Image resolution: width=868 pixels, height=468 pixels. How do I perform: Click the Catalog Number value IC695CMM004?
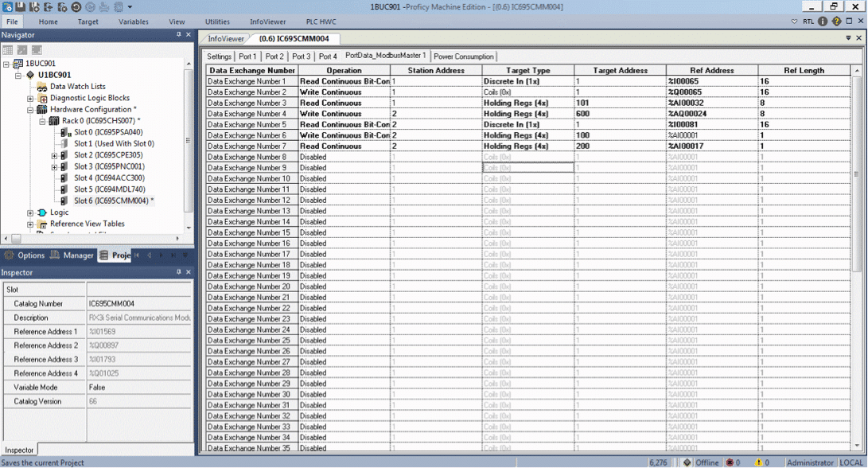click(x=139, y=303)
